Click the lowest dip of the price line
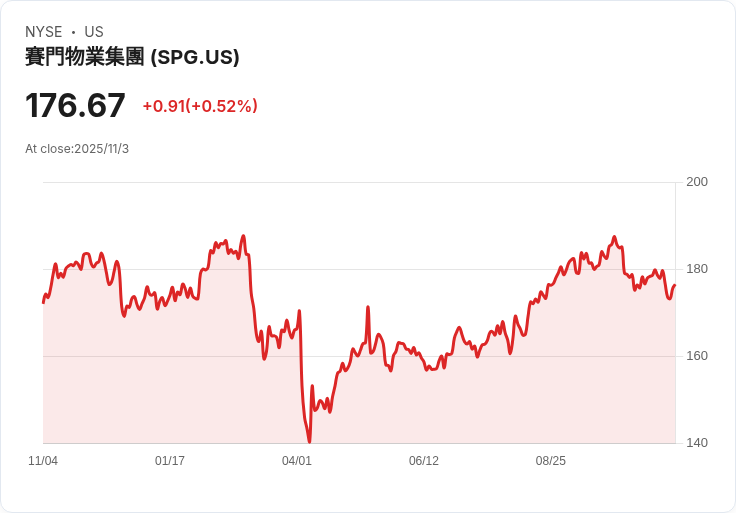The image size is (736, 513). (309, 441)
